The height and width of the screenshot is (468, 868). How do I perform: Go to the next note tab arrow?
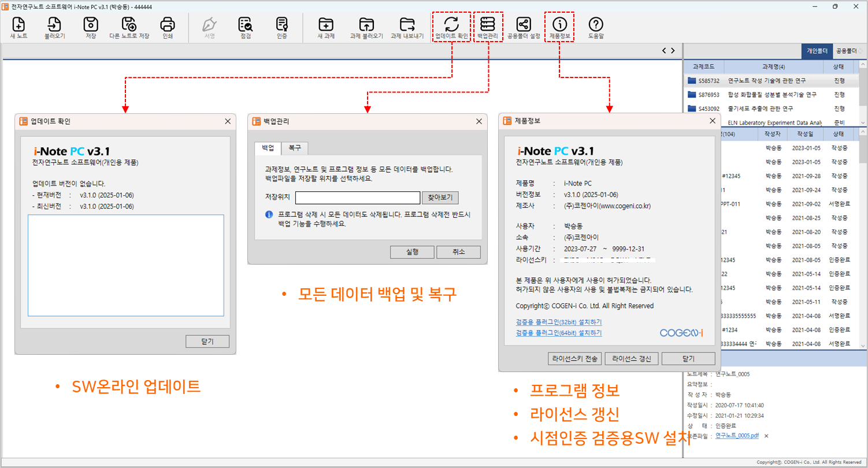point(673,51)
